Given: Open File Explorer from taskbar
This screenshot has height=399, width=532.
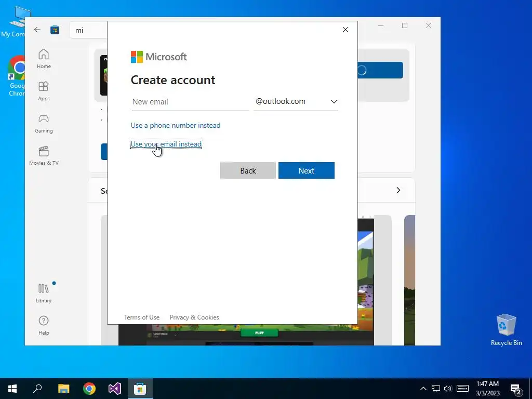Looking at the screenshot, I should coord(63,389).
